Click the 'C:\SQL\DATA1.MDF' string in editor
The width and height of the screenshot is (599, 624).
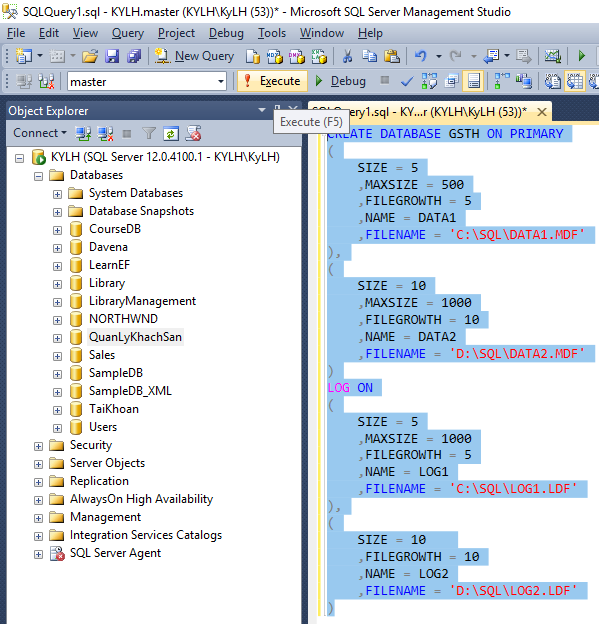[517, 235]
